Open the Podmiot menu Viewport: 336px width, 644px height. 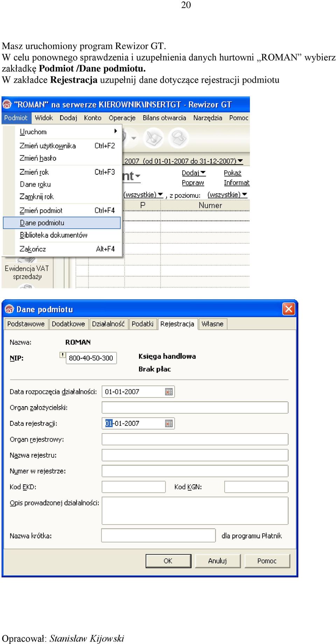click(16, 118)
